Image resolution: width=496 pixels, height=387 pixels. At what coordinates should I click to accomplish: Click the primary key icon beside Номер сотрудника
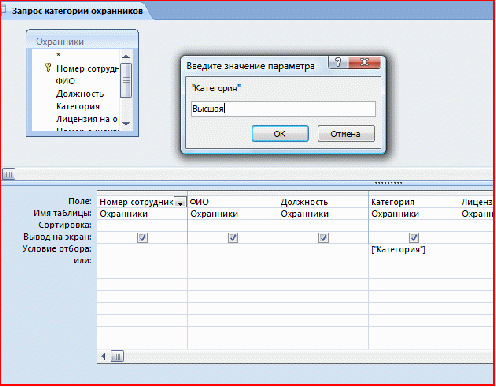48,68
